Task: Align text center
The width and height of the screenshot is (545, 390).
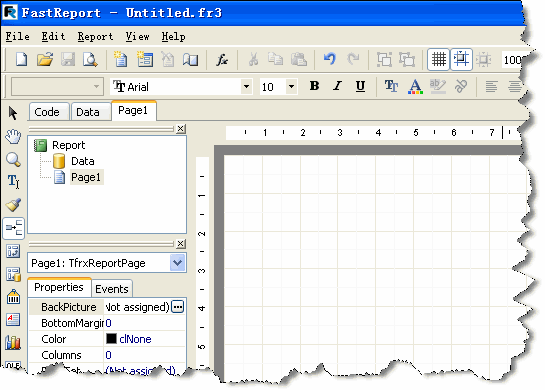Action: [515, 86]
